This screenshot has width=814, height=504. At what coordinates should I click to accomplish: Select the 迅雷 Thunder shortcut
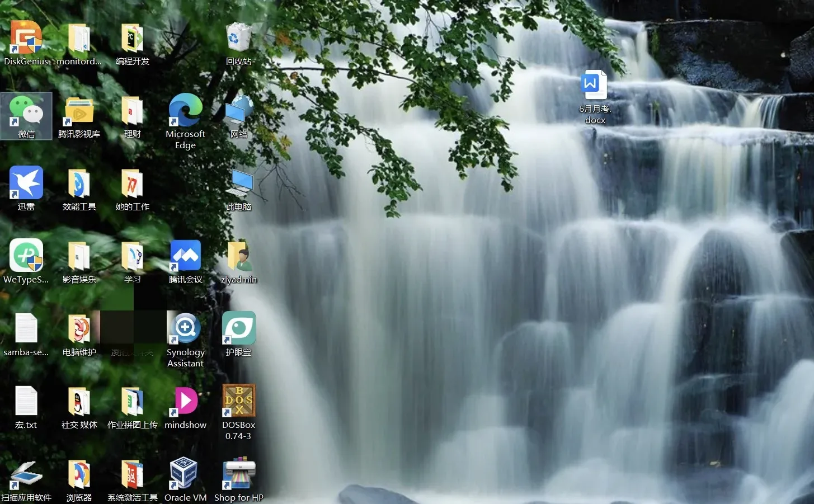click(x=26, y=182)
